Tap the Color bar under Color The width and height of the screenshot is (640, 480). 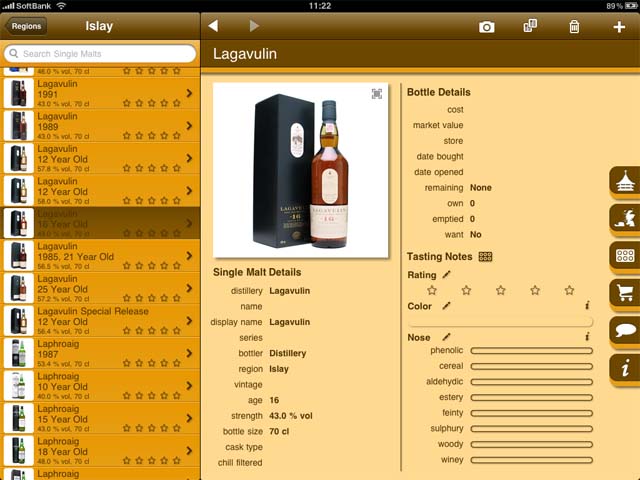[x=500, y=322]
